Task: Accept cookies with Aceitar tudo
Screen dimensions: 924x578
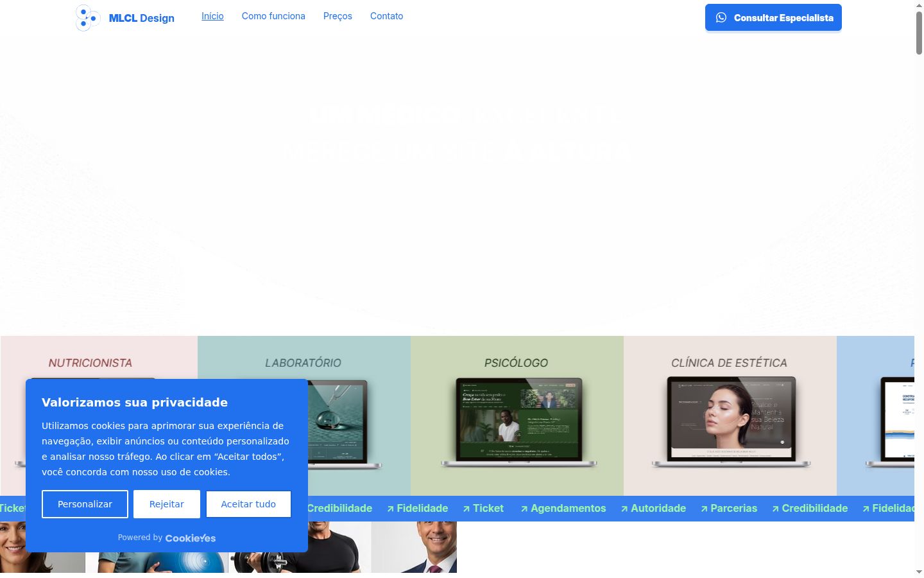Action: click(x=248, y=504)
